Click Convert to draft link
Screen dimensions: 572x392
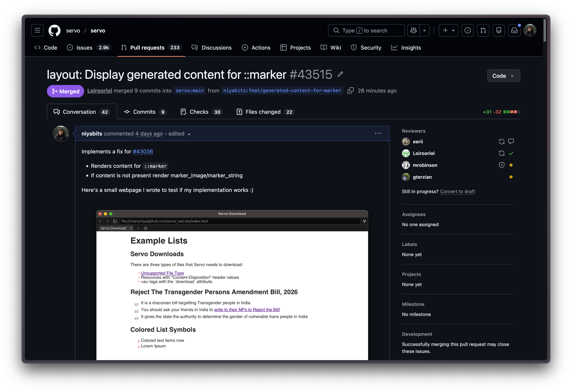click(x=457, y=192)
